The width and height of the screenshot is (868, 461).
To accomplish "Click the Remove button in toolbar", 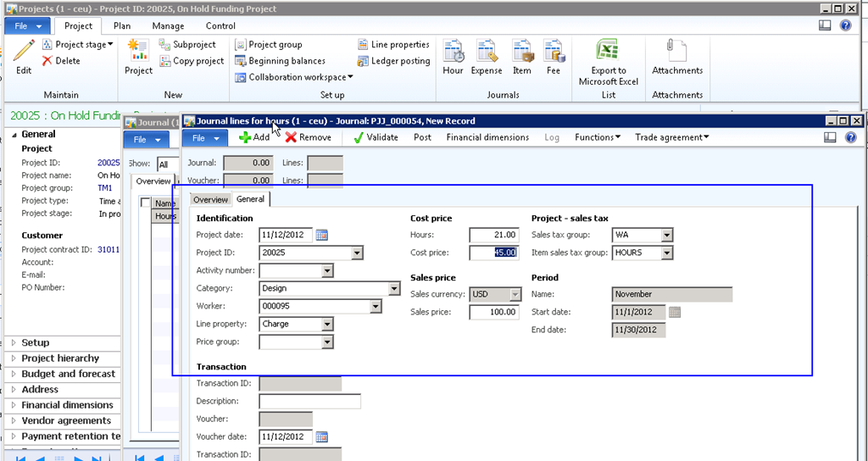I will 309,137.
